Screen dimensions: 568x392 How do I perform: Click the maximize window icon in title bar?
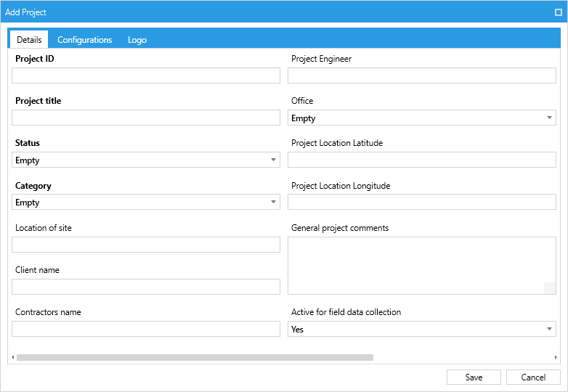point(559,12)
